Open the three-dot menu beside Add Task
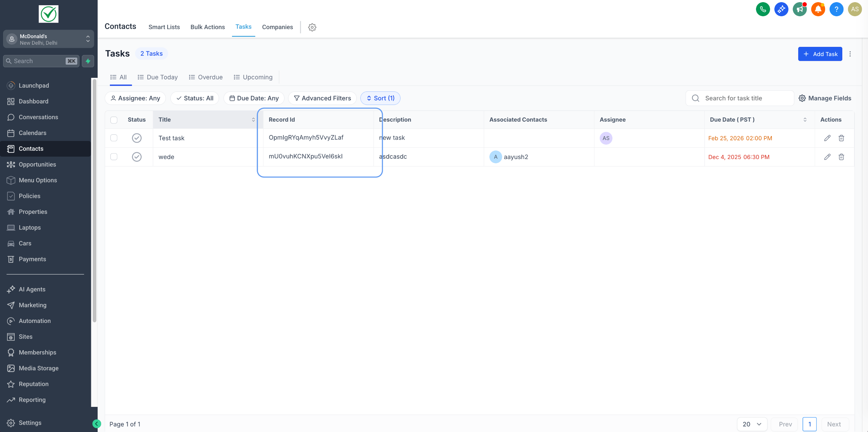This screenshot has height=432, width=868. [x=850, y=54]
